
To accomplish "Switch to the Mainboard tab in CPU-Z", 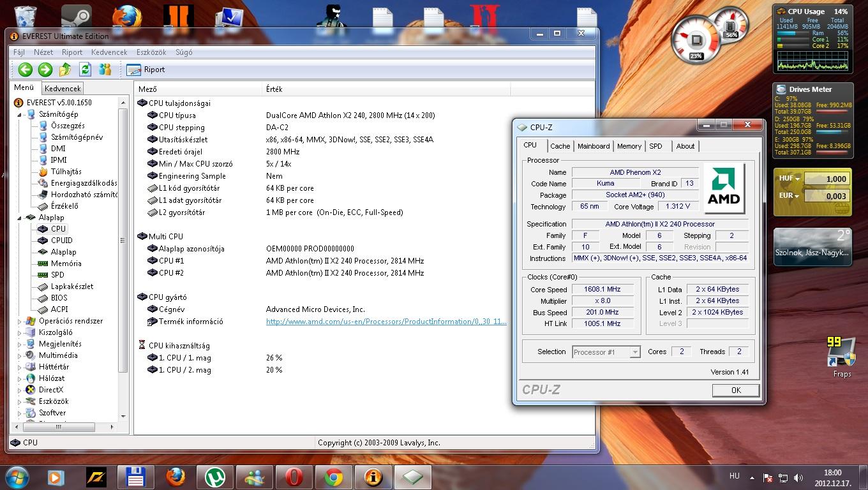I will tap(594, 146).
